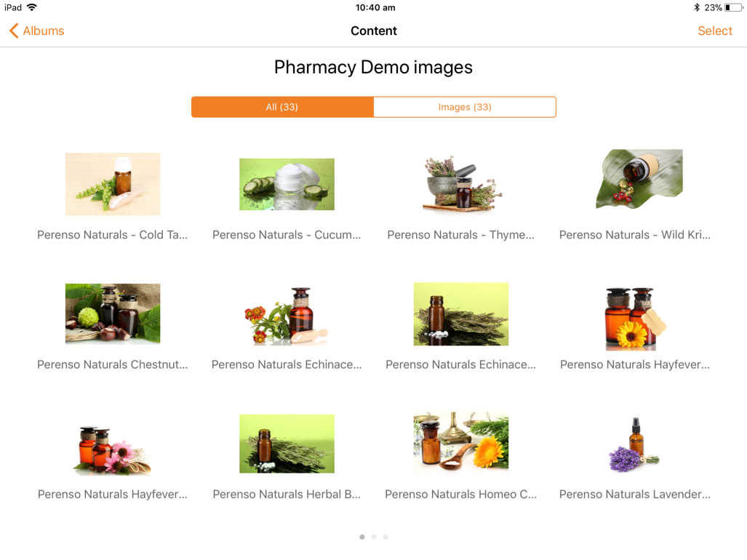Screen dimensions: 747x560
Task: Click the second page indicator dot
Action: tap(374, 537)
